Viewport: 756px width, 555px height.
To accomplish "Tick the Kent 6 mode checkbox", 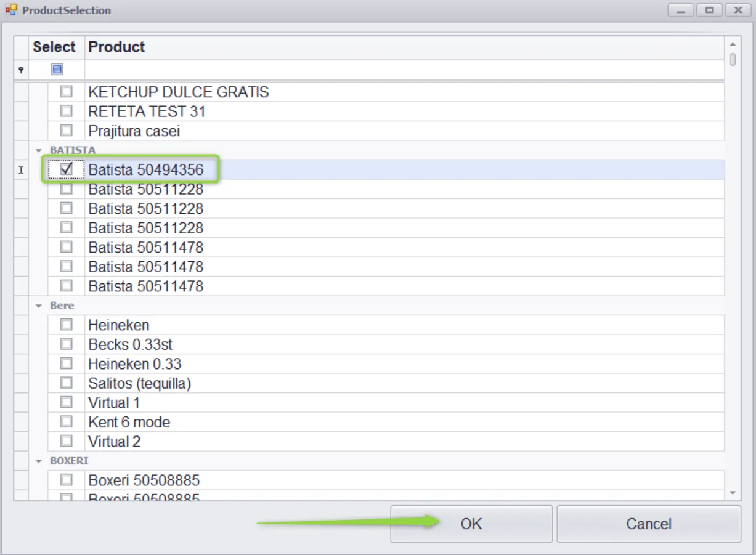I will (x=66, y=422).
